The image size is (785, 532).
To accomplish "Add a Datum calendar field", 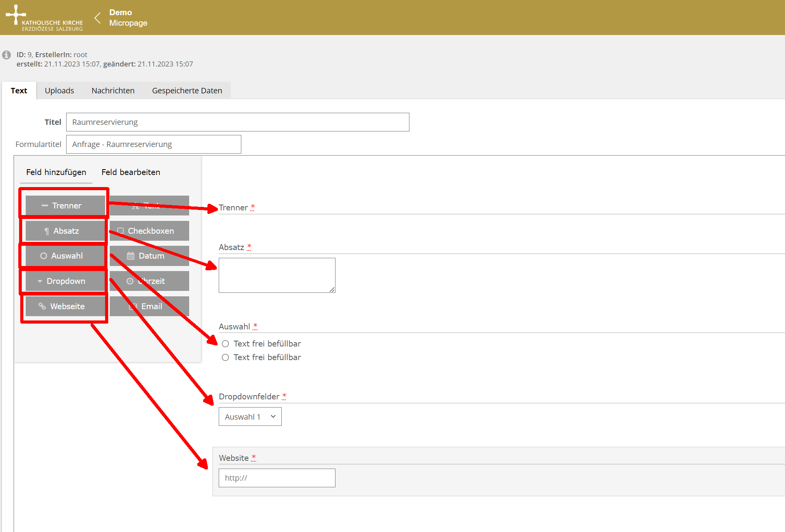I will [149, 256].
